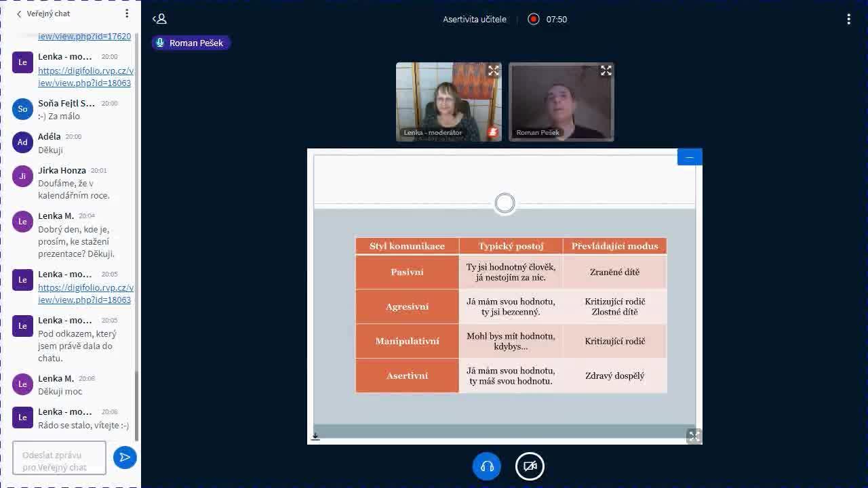Click the Roman Pešek talking indicator
868x488 pixels.
point(191,43)
